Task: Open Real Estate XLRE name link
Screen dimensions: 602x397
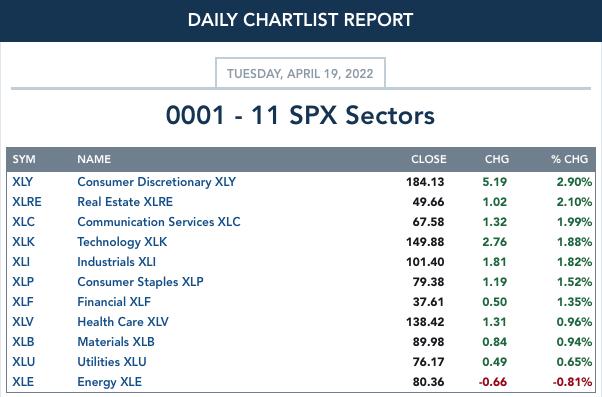Action: (125, 202)
